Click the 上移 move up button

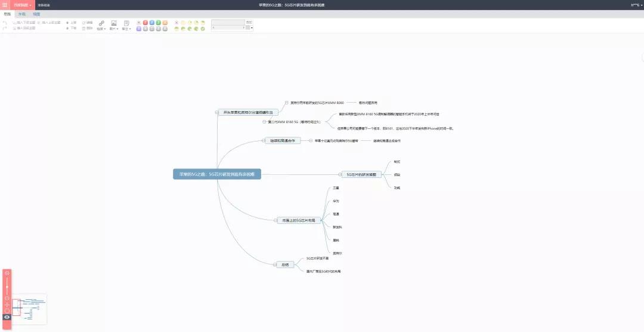point(71,23)
